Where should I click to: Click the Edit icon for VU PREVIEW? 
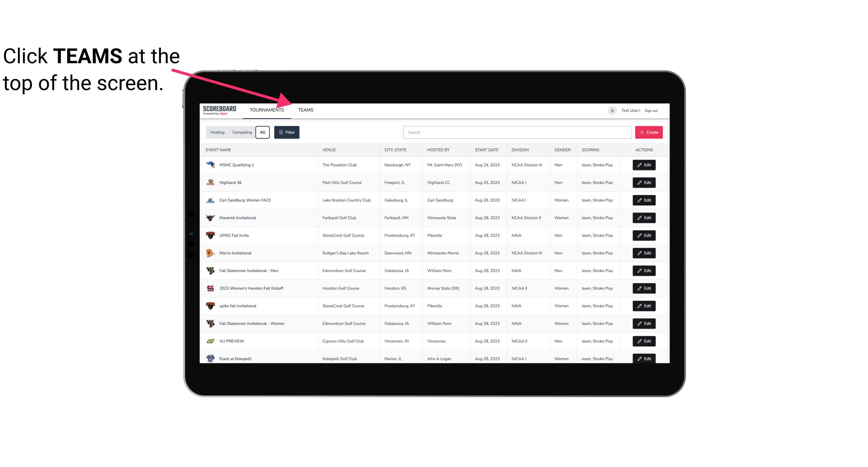pyautogui.click(x=644, y=341)
